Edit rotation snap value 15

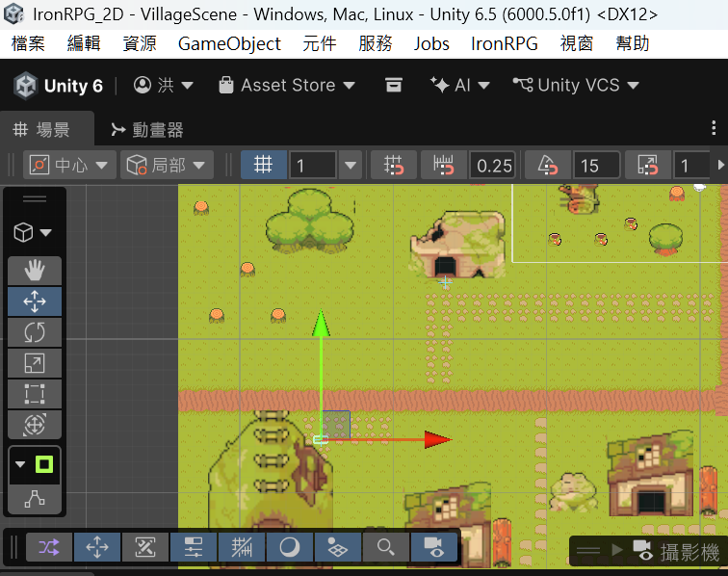[596, 166]
